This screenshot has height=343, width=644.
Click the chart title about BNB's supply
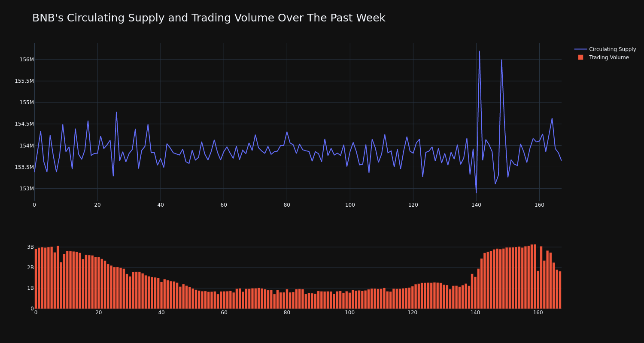(x=209, y=18)
